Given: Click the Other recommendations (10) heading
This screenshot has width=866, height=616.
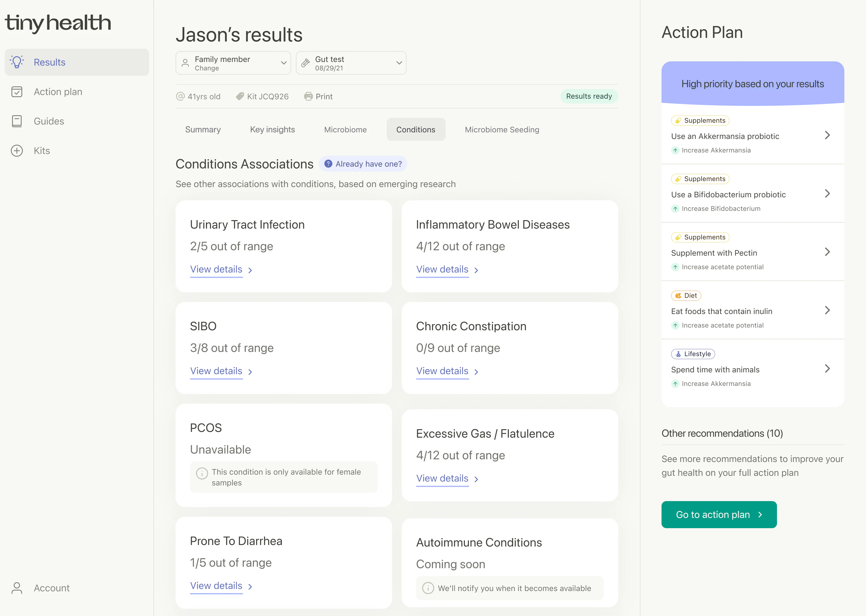Looking at the screenshot, I should point(722,433).
